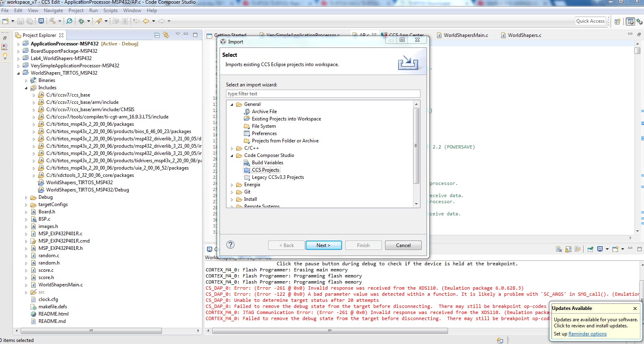Click Display Selected Console monitor icon
644x344 pixels.
point(600,249)
